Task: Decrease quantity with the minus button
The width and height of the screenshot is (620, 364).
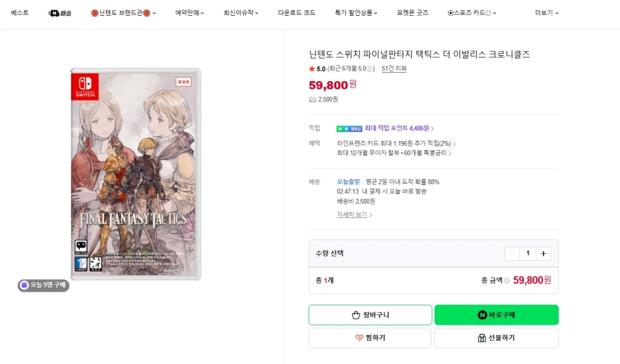Action: [x=513, y=253]
